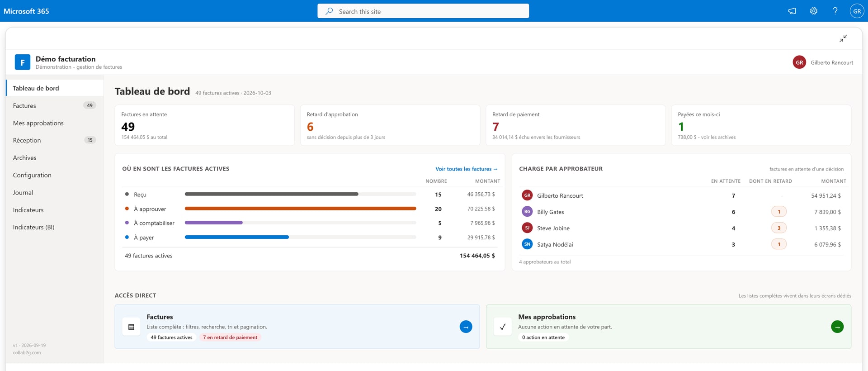The height and width of the screenshot is (371, 868).
Task: Click the blue F app logo
Action: tap(23, 62)
